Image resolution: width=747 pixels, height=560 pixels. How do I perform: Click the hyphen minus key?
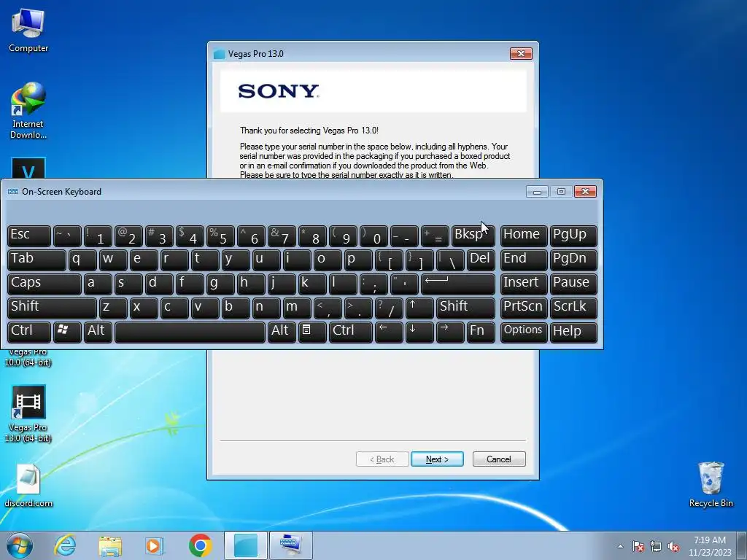[404, 236]
